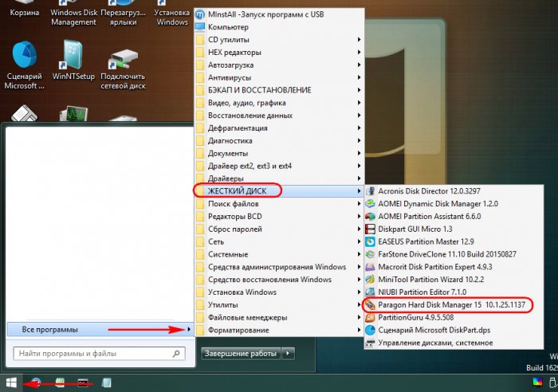Click the Компьютер icon in menu
Screen dimensions: 558x392
pyautogui.click(x=200, y=27)
